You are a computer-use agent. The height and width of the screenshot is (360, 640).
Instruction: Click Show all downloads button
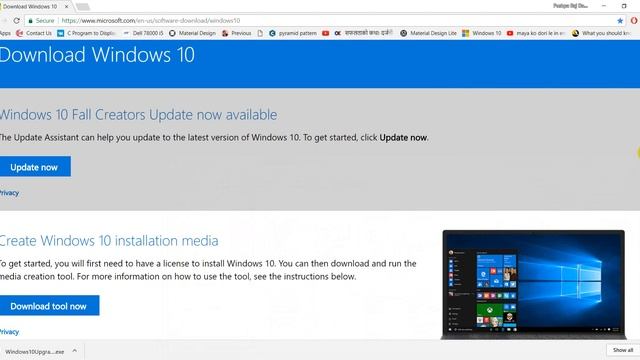623,350
